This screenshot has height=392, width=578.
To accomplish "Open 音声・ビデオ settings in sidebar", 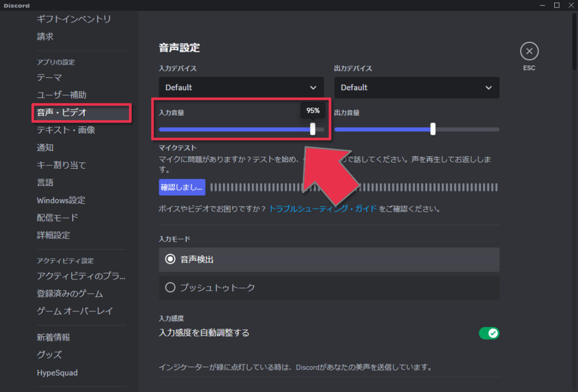I will click(62, 113).
